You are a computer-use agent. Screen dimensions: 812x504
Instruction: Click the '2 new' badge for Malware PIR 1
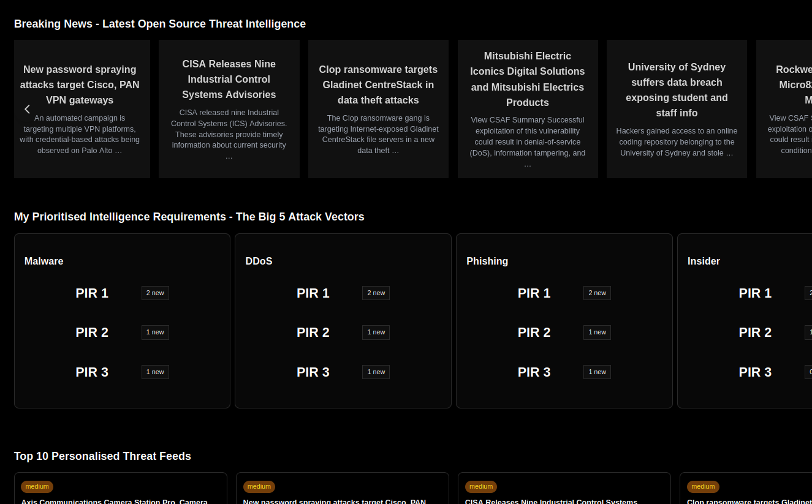155,293
